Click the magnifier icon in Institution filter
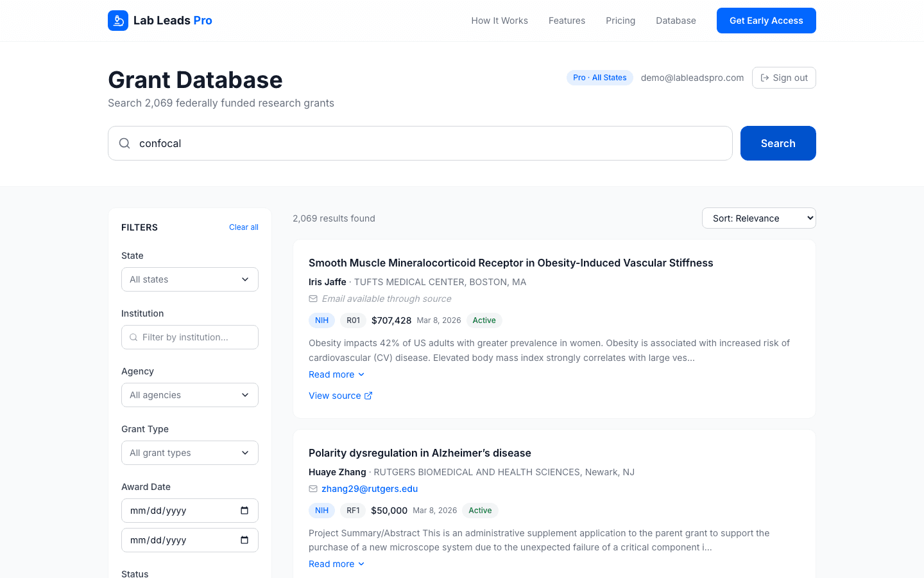This screenshot has height=578, width=924. tap(133, 337)
